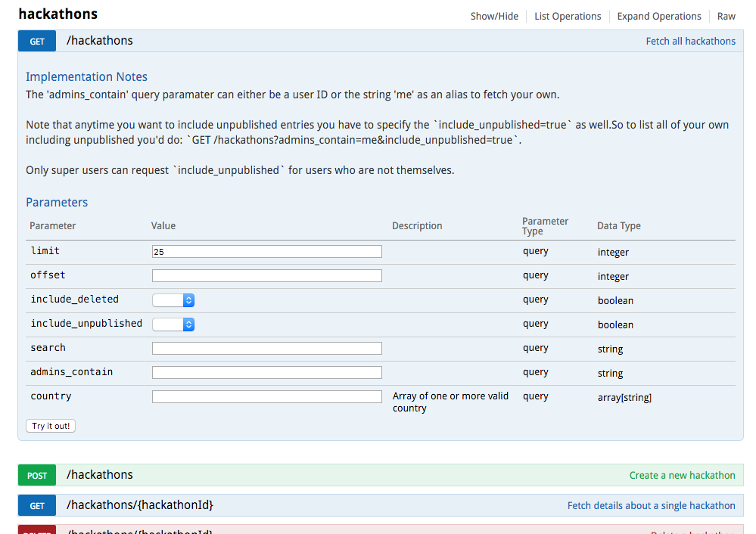The image size is (756, 534).
Task: Click the limit input field
Action: tap(266, 252)
